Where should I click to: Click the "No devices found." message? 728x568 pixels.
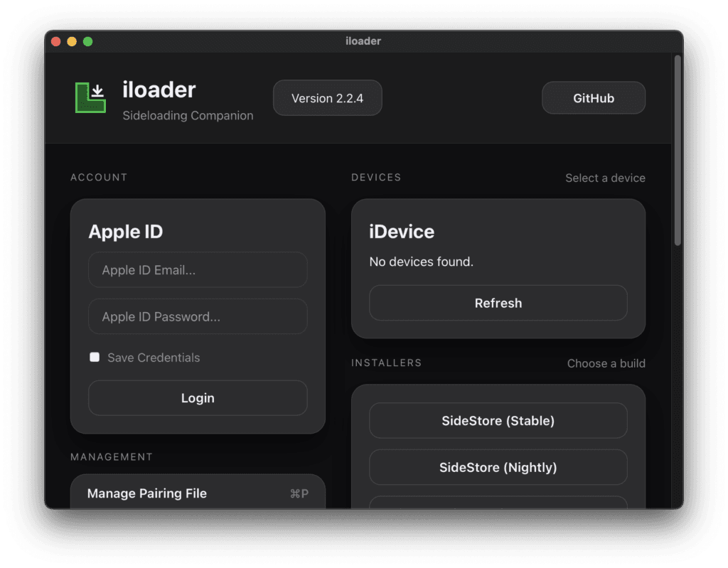(421, 262)
